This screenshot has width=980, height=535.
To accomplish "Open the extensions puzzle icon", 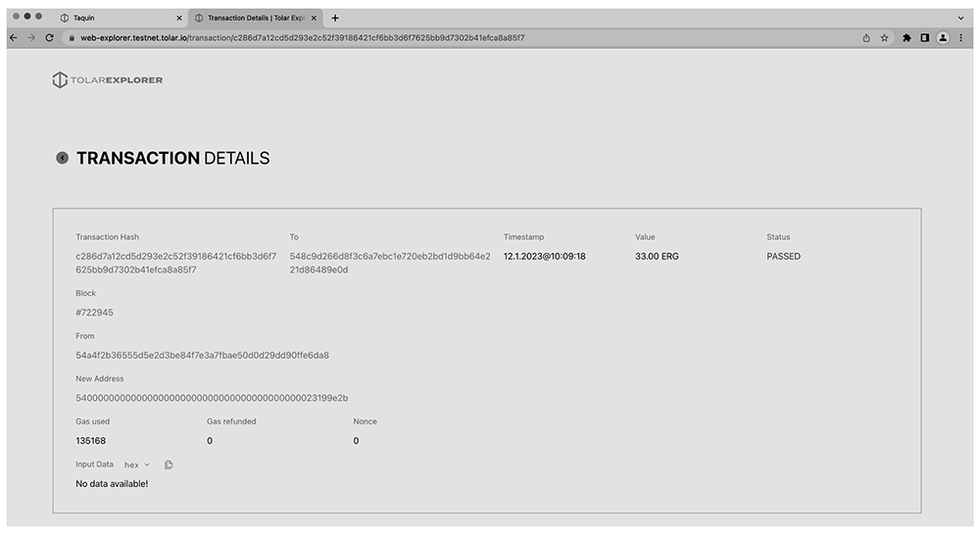I will 906,38.
